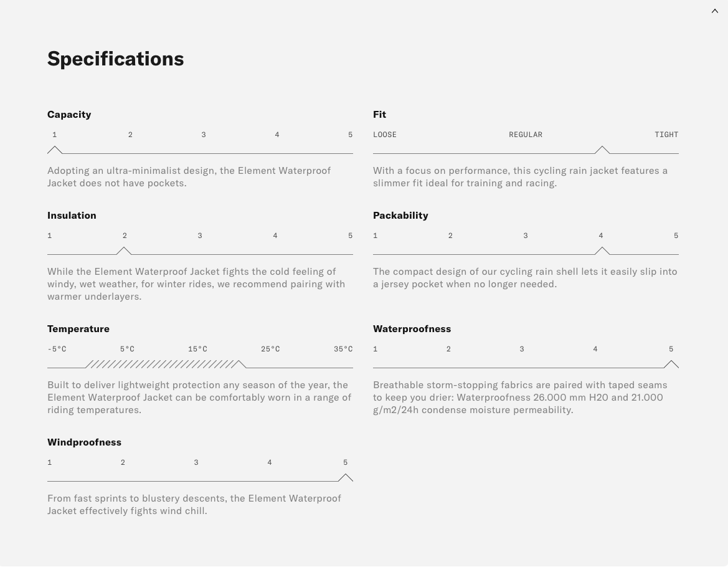This screenshot has width=728, height=572.
Task: Click the LOOSE label on Fit scale
Action: click(385, 135)
